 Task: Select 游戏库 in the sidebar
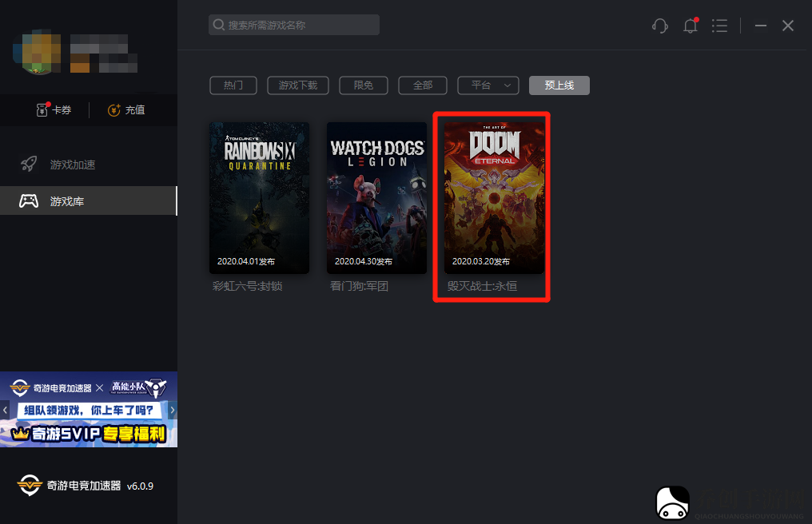point(89,201)
